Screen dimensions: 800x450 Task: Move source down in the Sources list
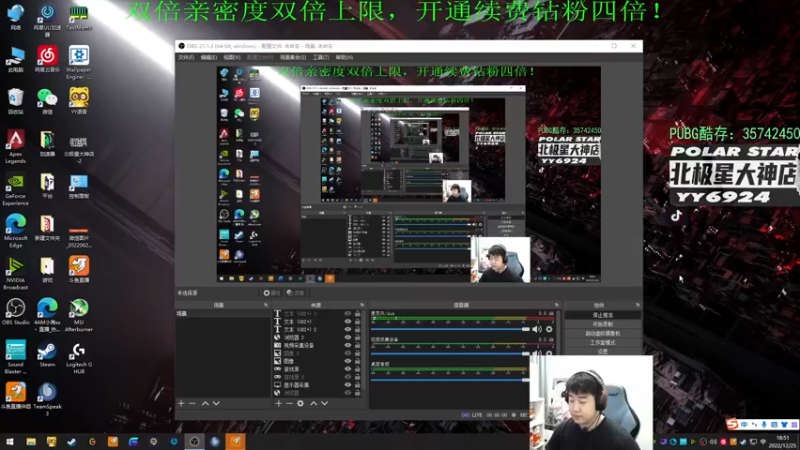click(324, 403)
